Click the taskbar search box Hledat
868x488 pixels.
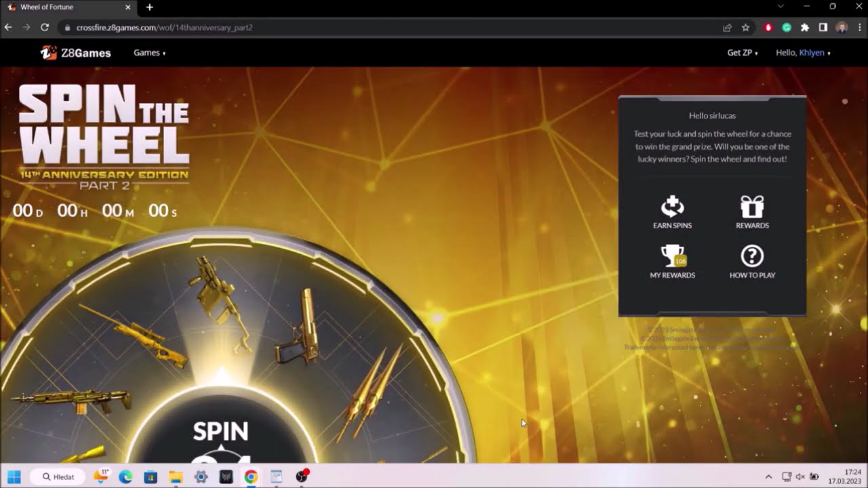pyautogui.click(x=58, y=477)
